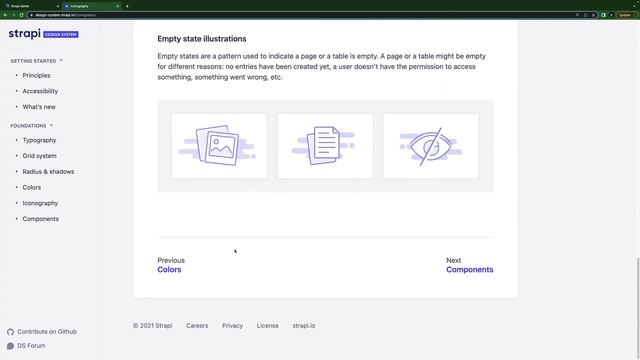The height and width of the screenshot is (360, 640).
Task: Open Principles in the sidebar
Action: [x=36, y=76]
